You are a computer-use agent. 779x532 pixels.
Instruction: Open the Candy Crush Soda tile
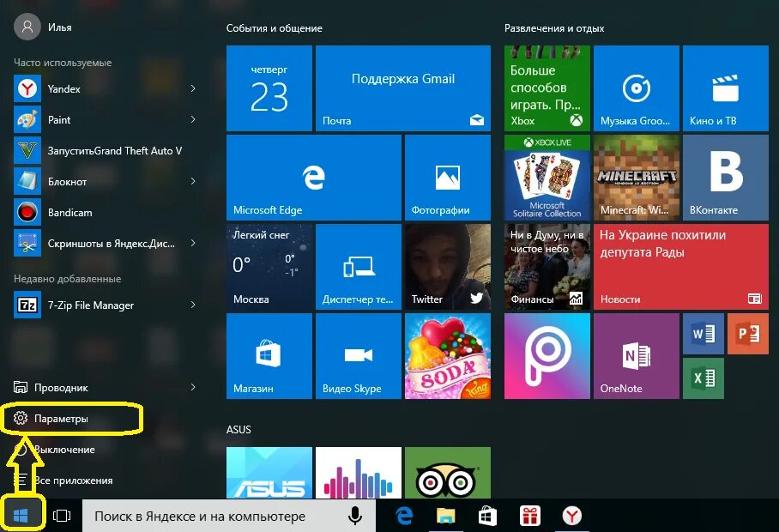448,355
